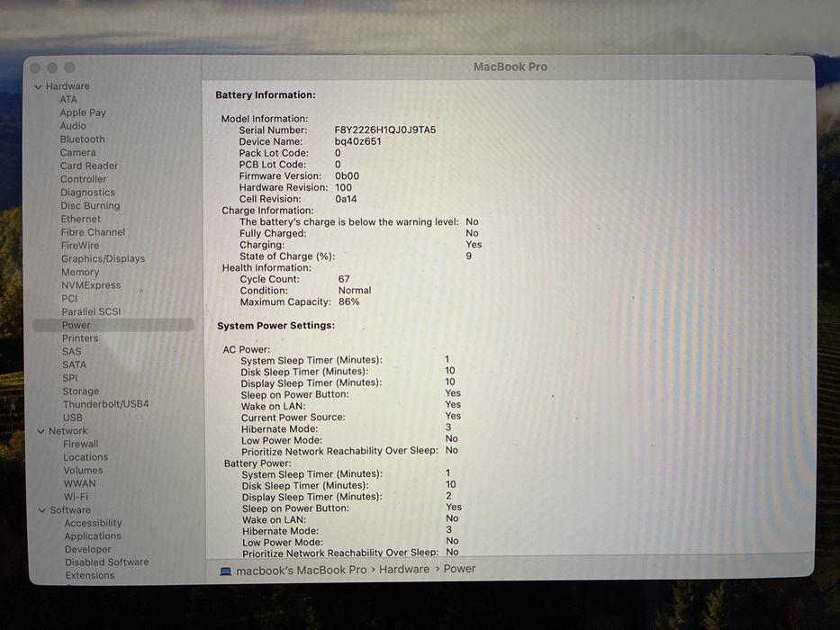
Task: Select Volumes under Network
Action: 83,471
